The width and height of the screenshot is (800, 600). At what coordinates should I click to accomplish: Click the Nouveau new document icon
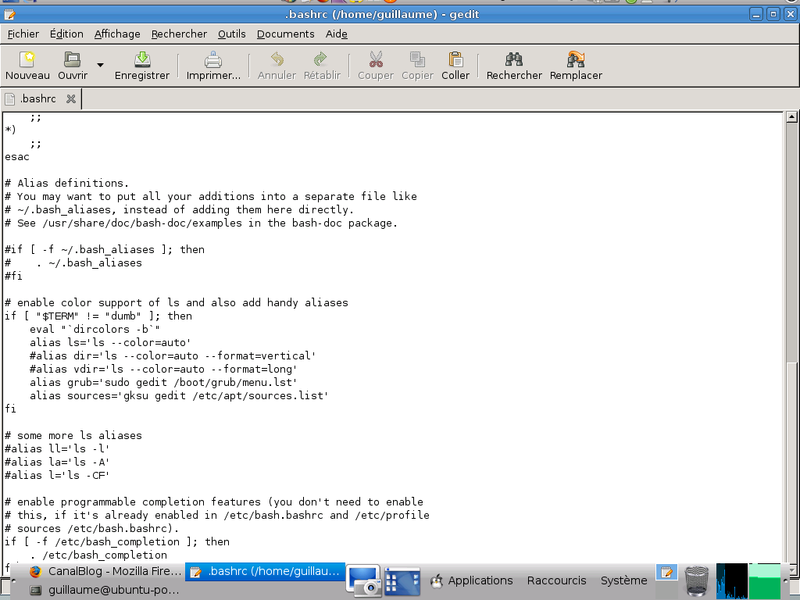(27, 59)
